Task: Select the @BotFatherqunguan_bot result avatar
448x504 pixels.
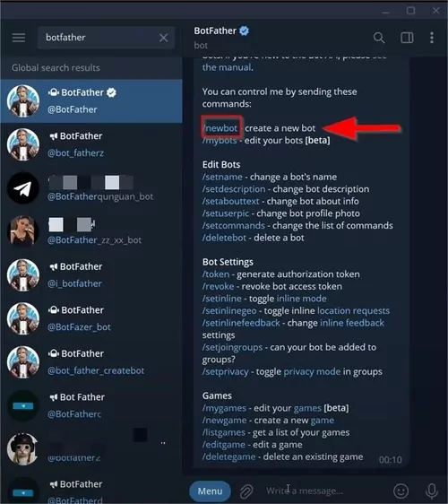Action: tap(22, 188)
